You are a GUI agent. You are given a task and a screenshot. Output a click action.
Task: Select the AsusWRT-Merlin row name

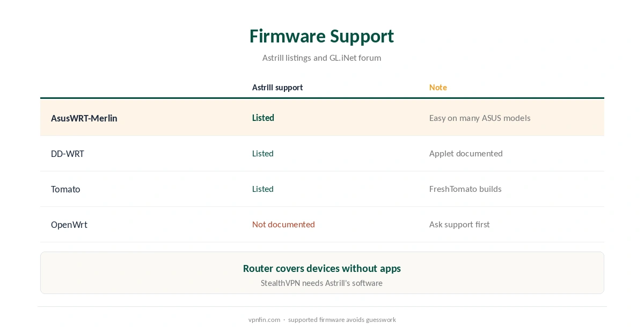coord(84,118)
